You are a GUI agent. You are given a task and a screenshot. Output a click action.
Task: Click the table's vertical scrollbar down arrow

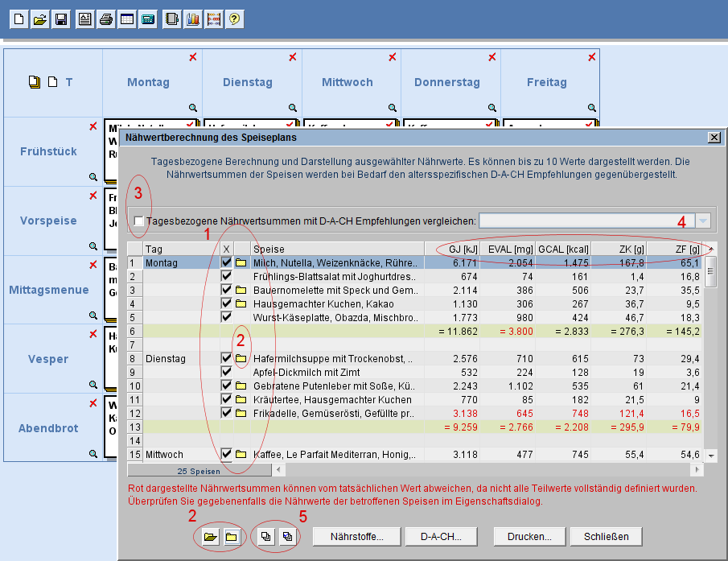[x=710, y=456]
